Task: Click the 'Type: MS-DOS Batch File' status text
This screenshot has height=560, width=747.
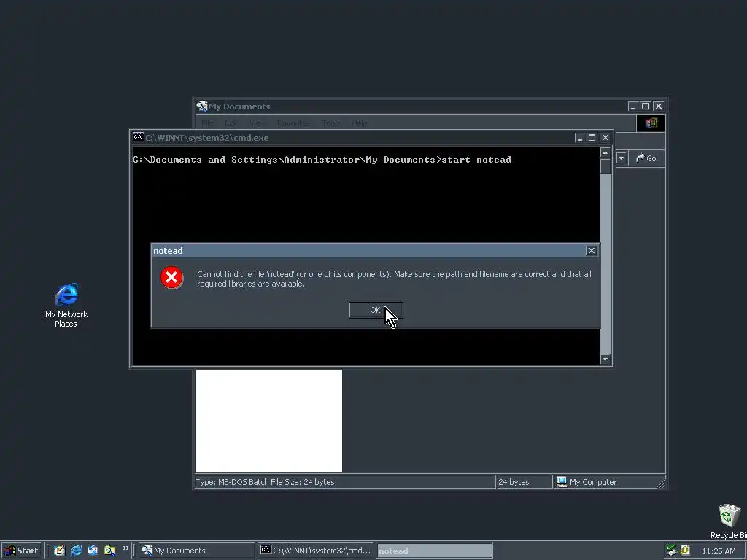Action: pyautogui.click(x=265, y=482)
